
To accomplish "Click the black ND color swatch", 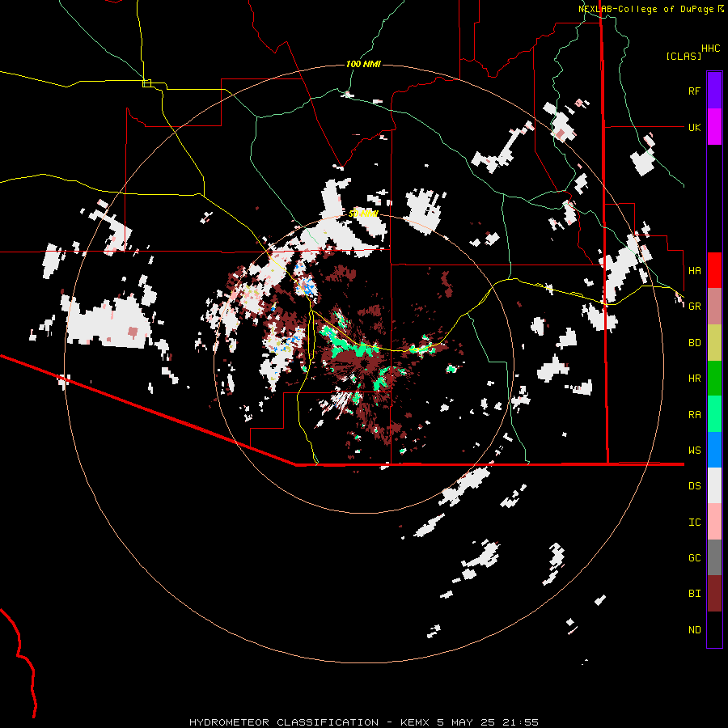I will point(714,629).
